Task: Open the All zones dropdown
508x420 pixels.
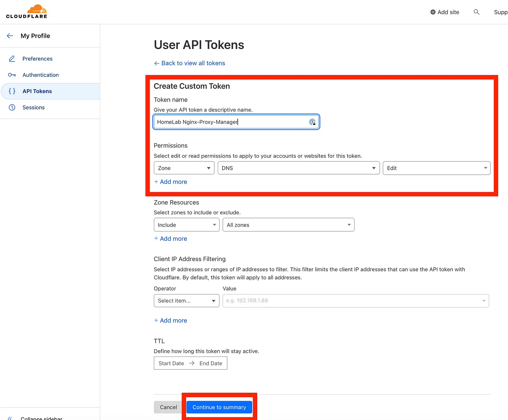Action: click(288, 225)
